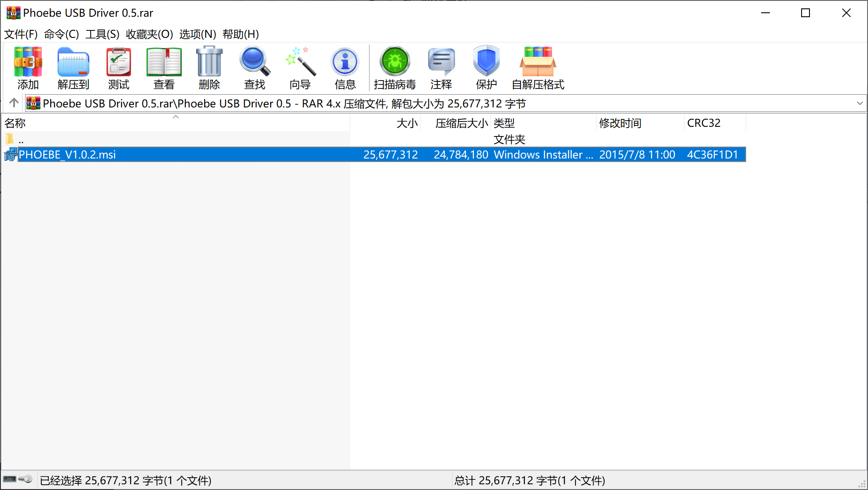Click the archive icon in address bar
Image resolution: width=868 pixels, height=490 pixels.
click(33, 103)
